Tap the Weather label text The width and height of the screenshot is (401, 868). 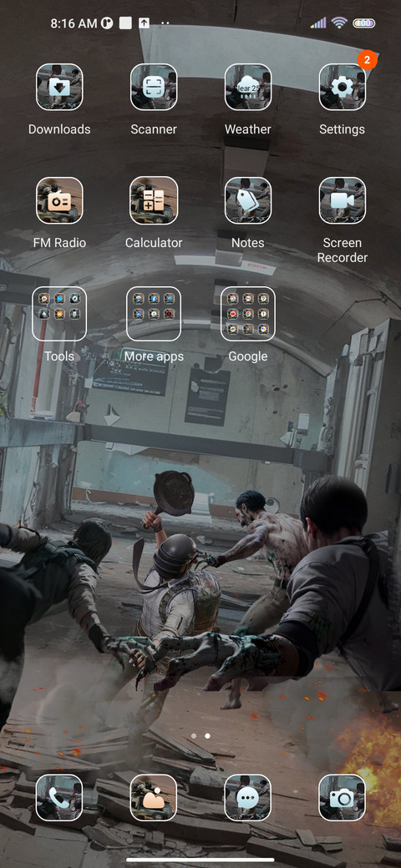point(247,129)
